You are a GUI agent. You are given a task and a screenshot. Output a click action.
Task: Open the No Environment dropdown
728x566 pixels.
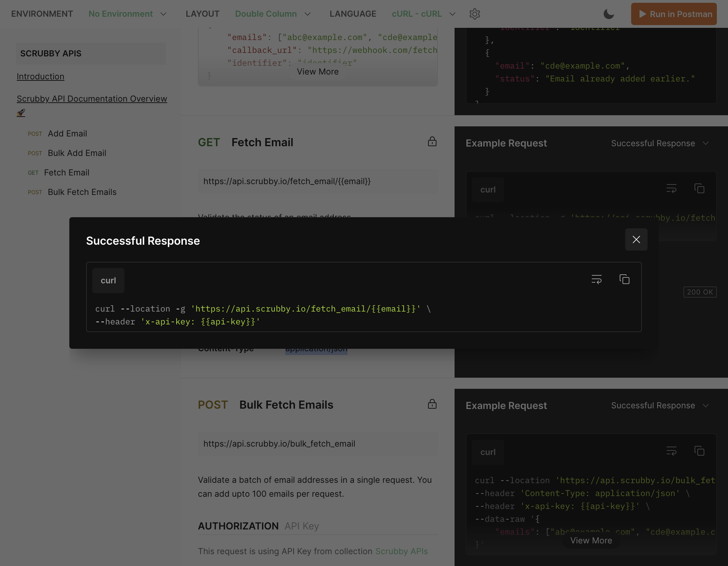[127, 14]
